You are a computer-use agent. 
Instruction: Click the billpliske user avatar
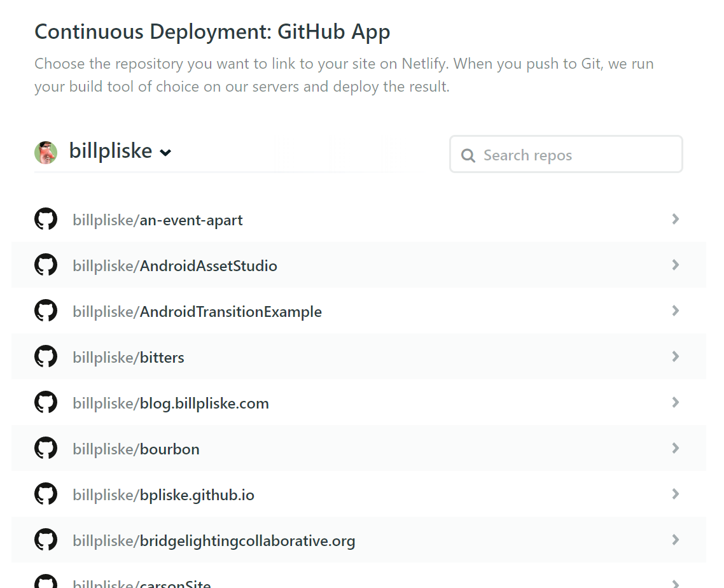pos(46,153)
